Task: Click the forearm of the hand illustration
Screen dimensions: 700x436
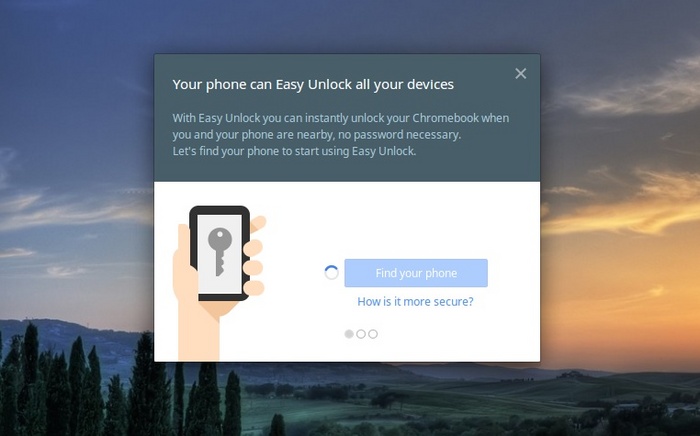Action: click(x=199, y=335)
